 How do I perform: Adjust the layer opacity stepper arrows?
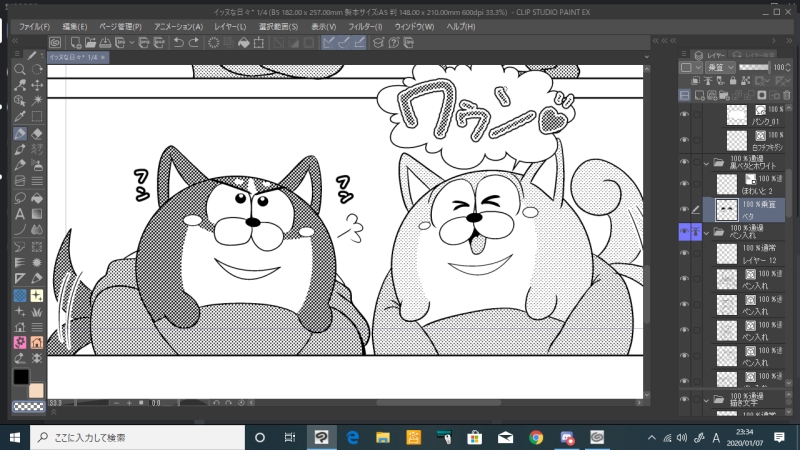tap(788, 67)
